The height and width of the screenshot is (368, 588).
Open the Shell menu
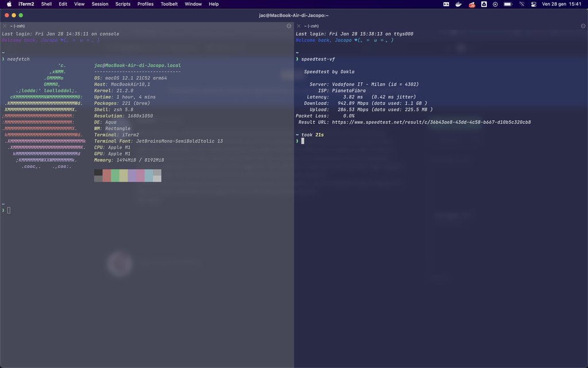47,4
